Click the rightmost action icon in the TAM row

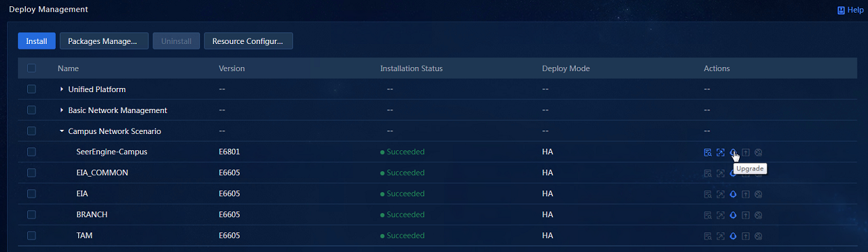[x=758, y=236]
